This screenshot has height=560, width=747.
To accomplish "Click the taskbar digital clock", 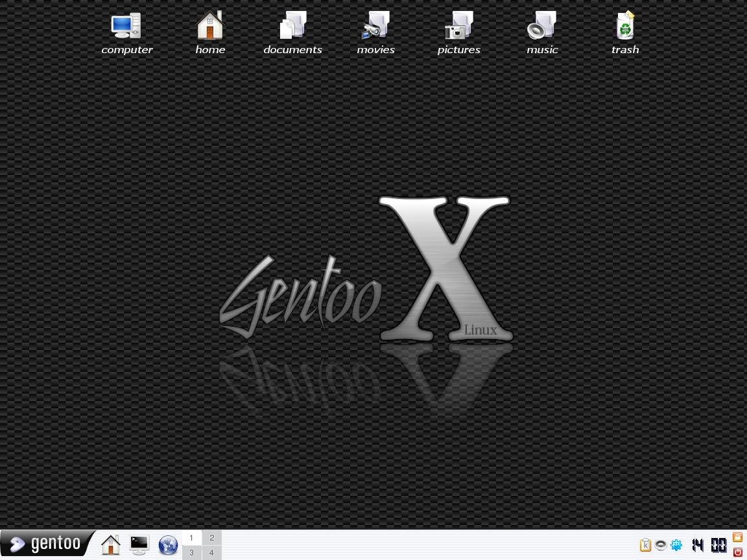I will tap(709, 544).
